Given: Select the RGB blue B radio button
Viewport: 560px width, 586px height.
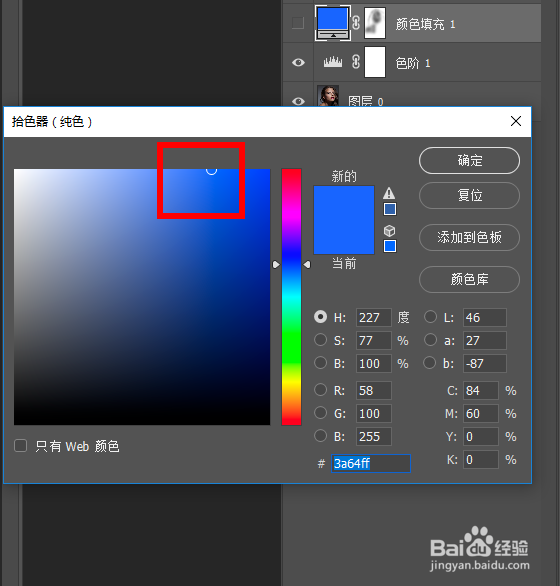Looking at the screenshot, I should (x=320, y=435).
